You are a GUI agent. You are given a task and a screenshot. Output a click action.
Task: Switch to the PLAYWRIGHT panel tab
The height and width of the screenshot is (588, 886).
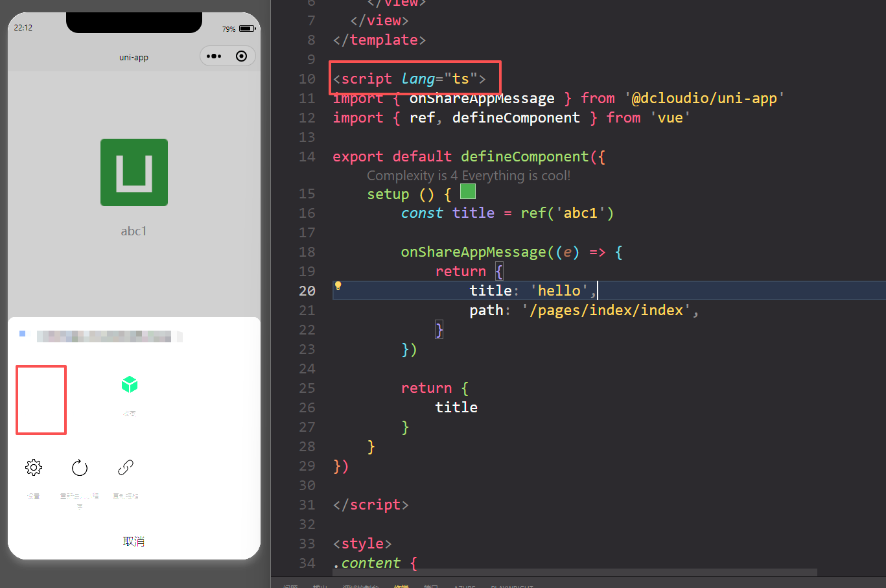tap(512, 585)
